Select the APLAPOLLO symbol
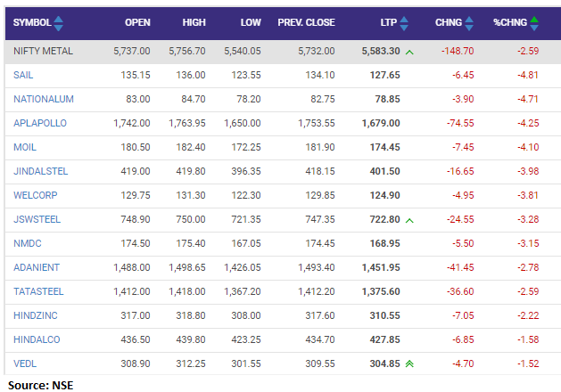 (40, 124)
